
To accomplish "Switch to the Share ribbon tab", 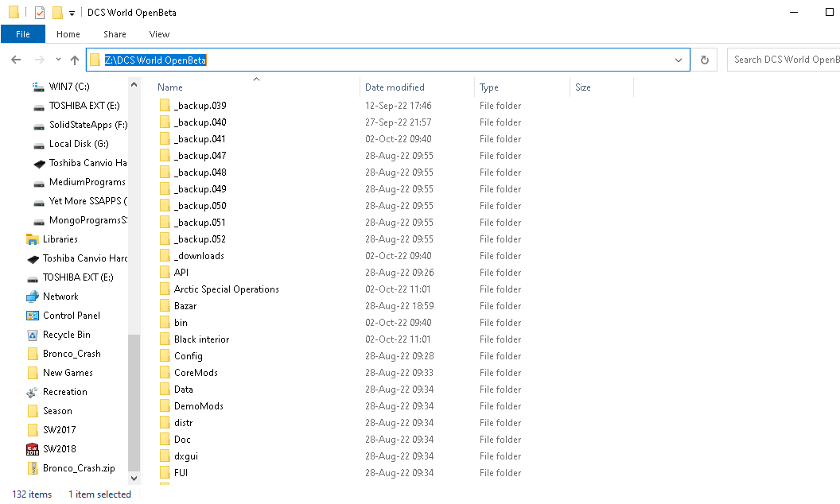I will (115, 34).
